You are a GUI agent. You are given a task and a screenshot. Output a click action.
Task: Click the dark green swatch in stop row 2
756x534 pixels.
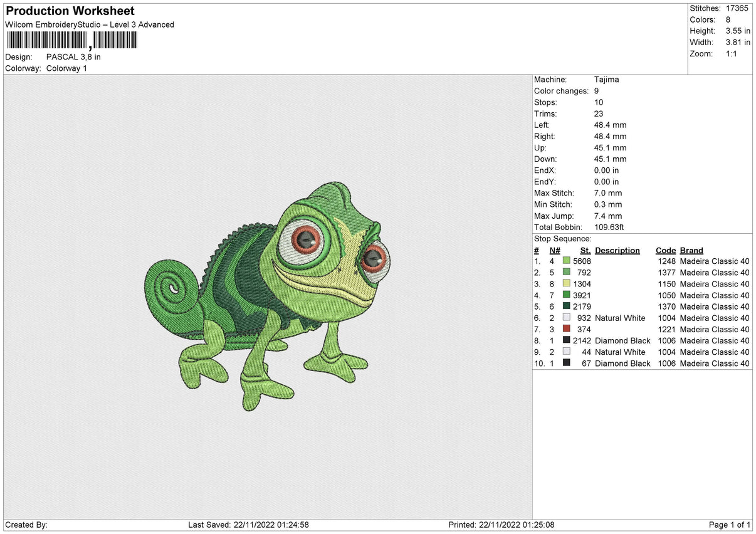(567, 273)
